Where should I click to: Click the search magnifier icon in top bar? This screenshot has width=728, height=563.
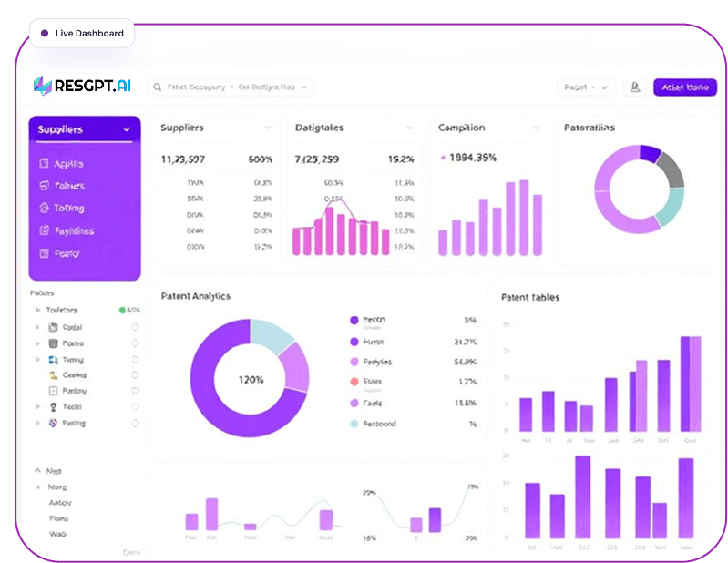click(x=158, y=87)
